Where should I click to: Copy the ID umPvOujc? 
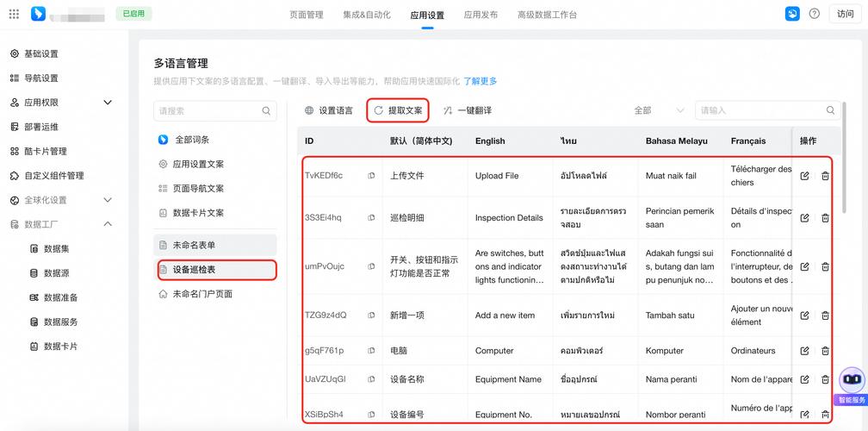[371, 266]
